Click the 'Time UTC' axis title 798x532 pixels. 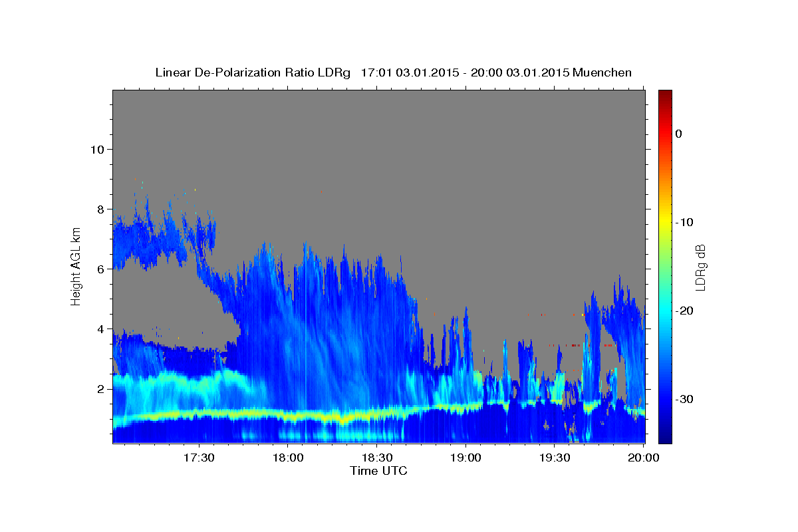tap(378, 471)
